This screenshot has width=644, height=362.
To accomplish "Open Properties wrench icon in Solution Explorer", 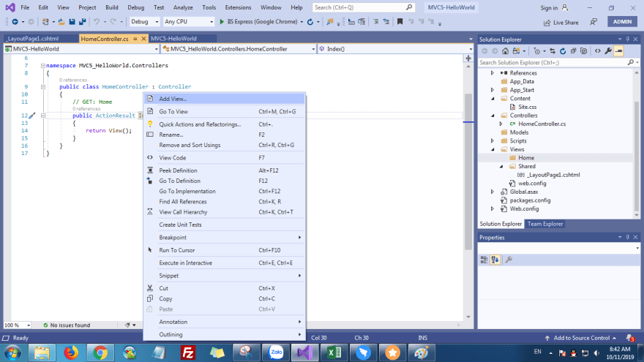I will click(x=608, y=51).
